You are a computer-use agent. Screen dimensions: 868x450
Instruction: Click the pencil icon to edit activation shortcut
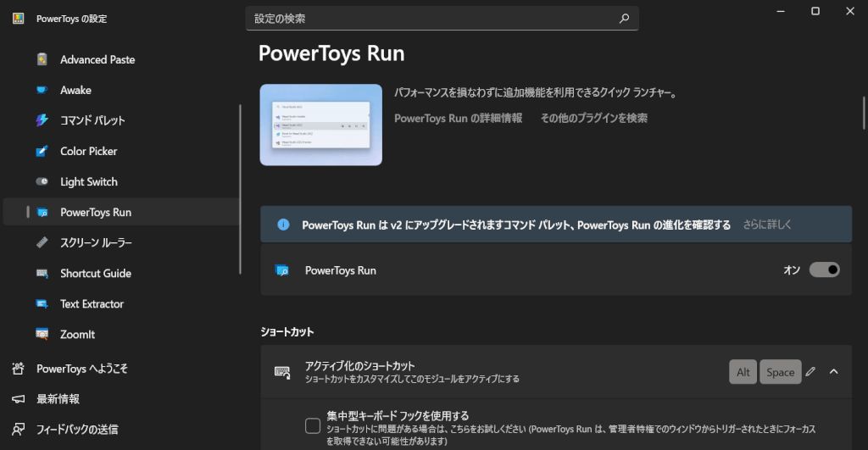tap(810, 371)
